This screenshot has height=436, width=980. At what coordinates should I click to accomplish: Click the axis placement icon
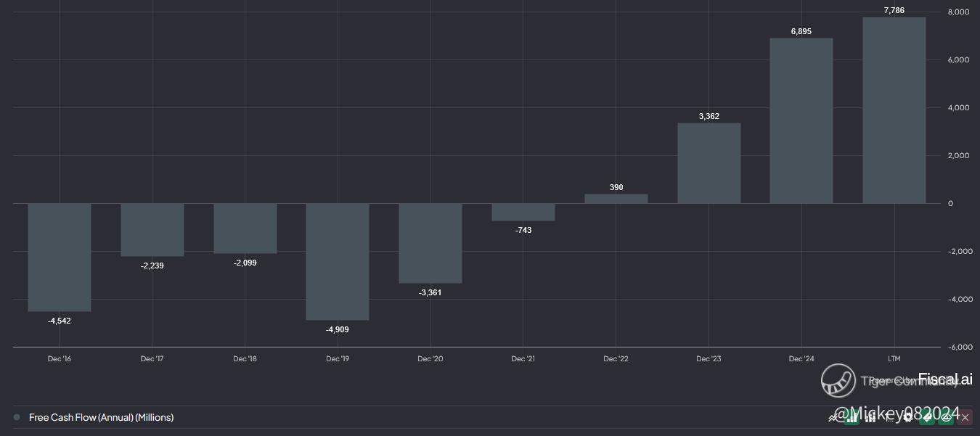tap(889, 418)
